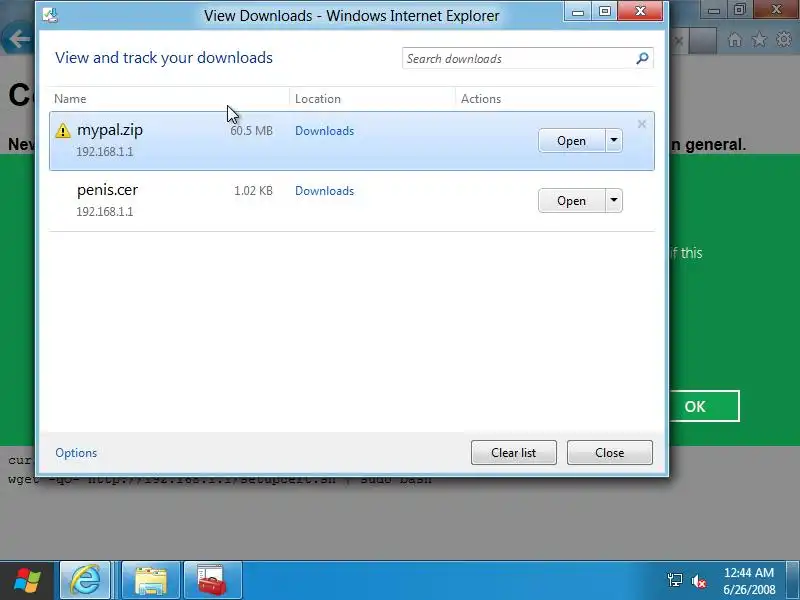Image resolution: width=800 pixels, height=600 pixels.
Task: Click the Close button in downloads dialog
Action: click(x=610, y=453)
